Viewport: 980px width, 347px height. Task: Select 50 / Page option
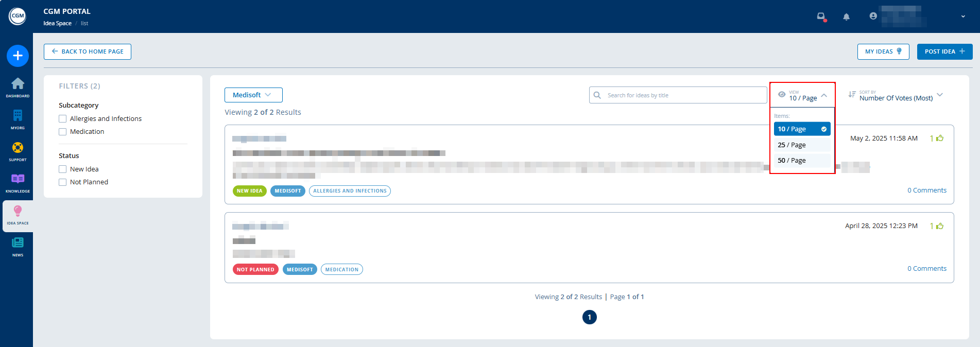[802, 161]
